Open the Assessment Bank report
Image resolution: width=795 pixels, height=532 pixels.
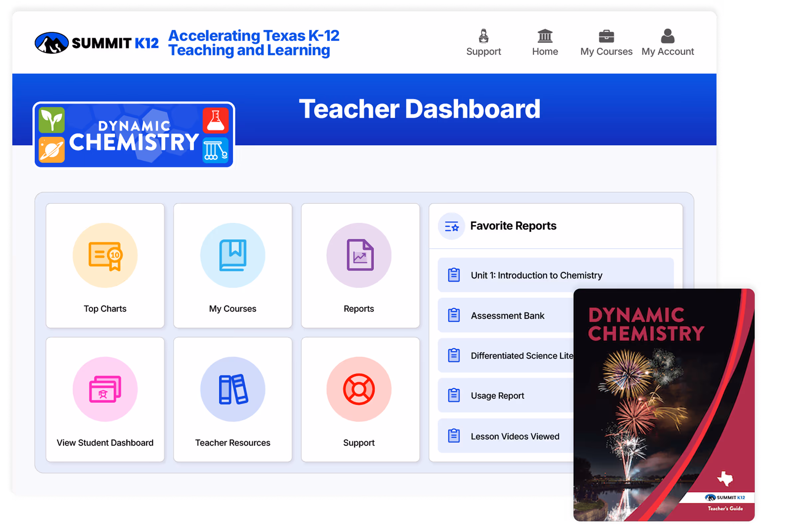pyautogui.click(x=506, y=316)
